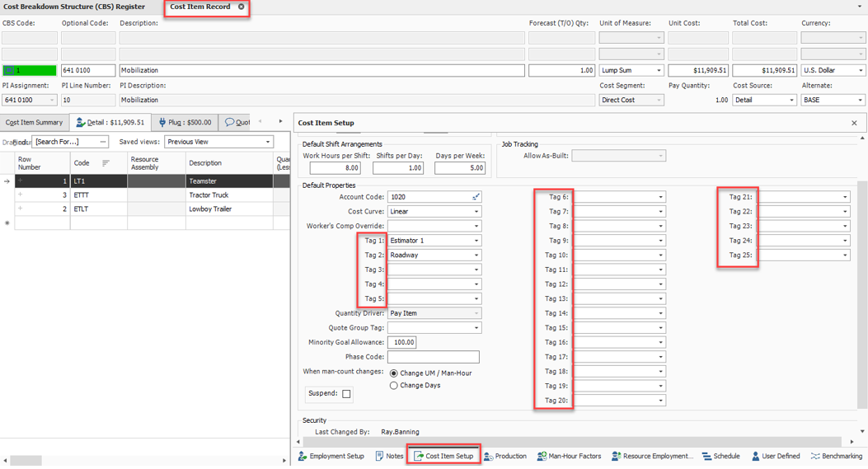Viewport: 868px width, 469px height.
Task: Open the User Defined panel
Action: (776, 456)
